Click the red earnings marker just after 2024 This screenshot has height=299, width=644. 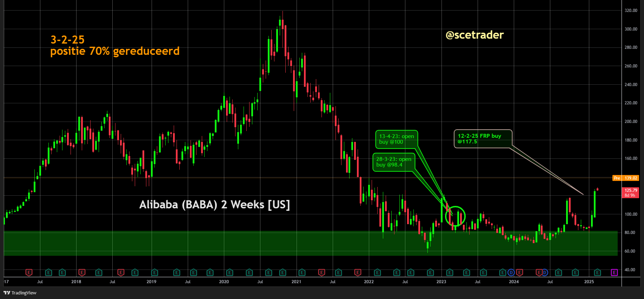click(x=520, y=272)
